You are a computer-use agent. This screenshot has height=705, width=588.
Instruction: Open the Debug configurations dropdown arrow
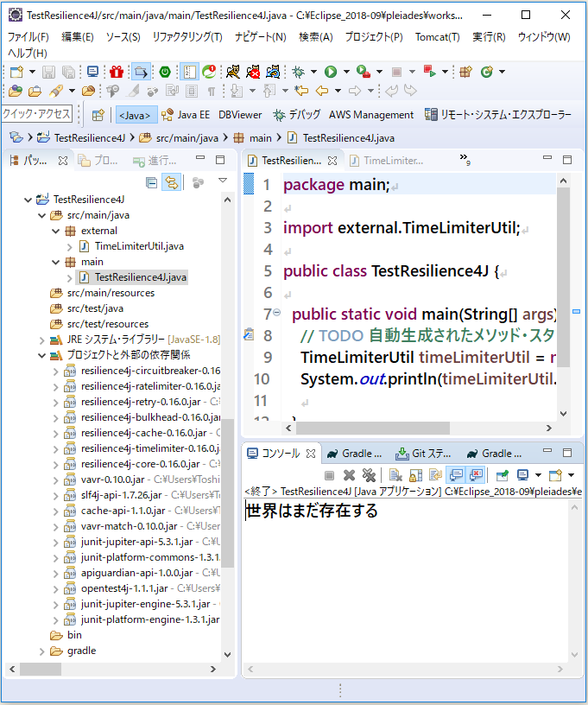(313, 72)
